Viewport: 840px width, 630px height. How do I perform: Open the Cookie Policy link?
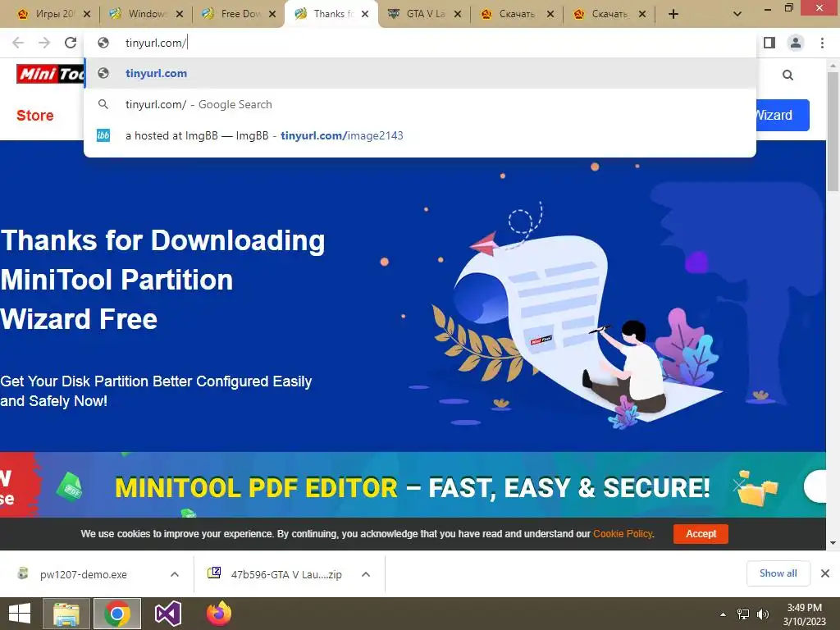click(623, 533)
